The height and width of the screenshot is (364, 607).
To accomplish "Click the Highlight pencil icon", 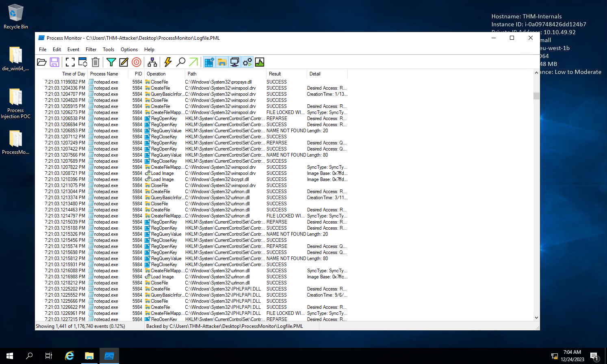I will (x=124, y=62).
